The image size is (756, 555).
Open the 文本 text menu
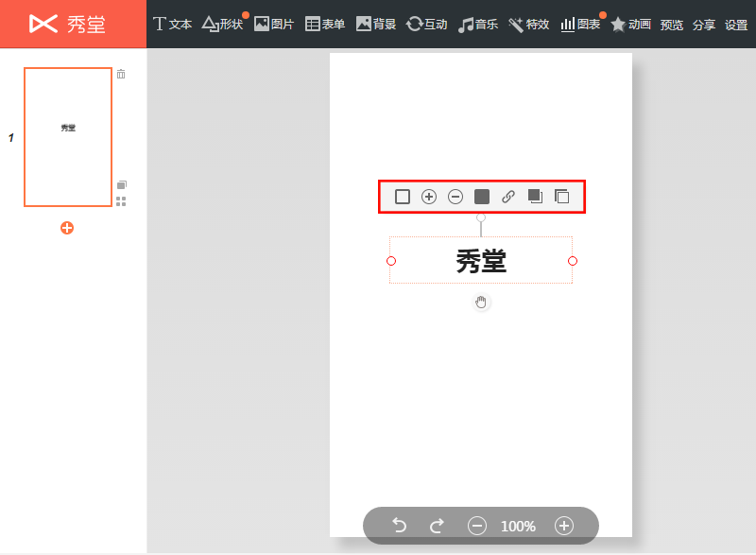[x=172, y=24]
